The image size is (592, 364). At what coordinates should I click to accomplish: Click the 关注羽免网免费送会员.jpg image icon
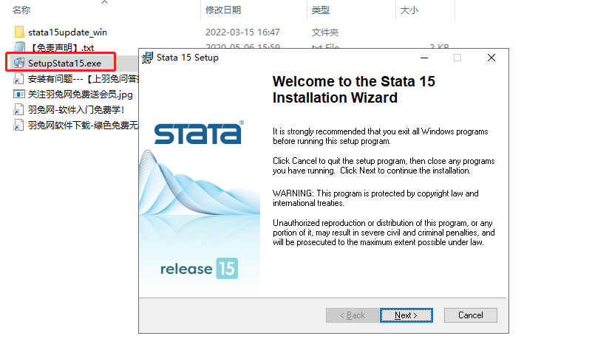pos(19,95)
